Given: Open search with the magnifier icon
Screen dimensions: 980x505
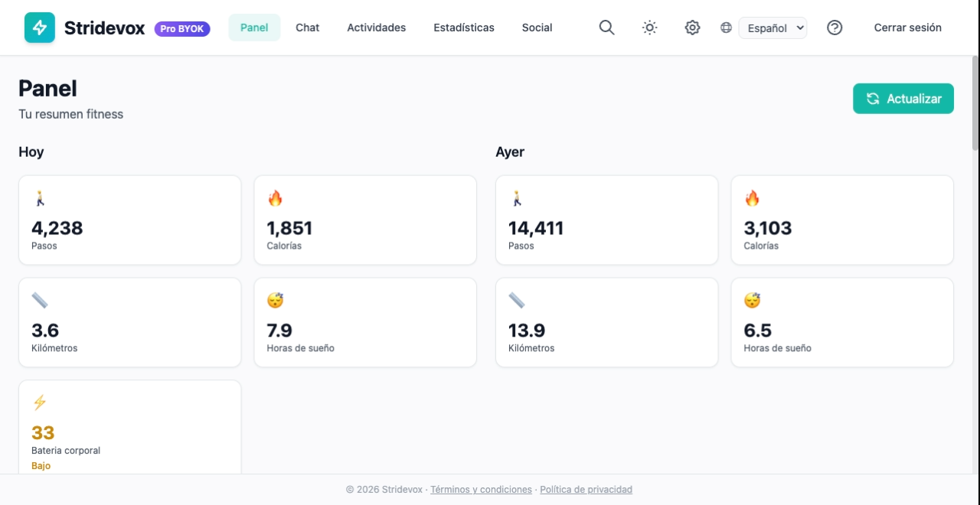Looking at the screenshot, I should (x=606, y=28).
